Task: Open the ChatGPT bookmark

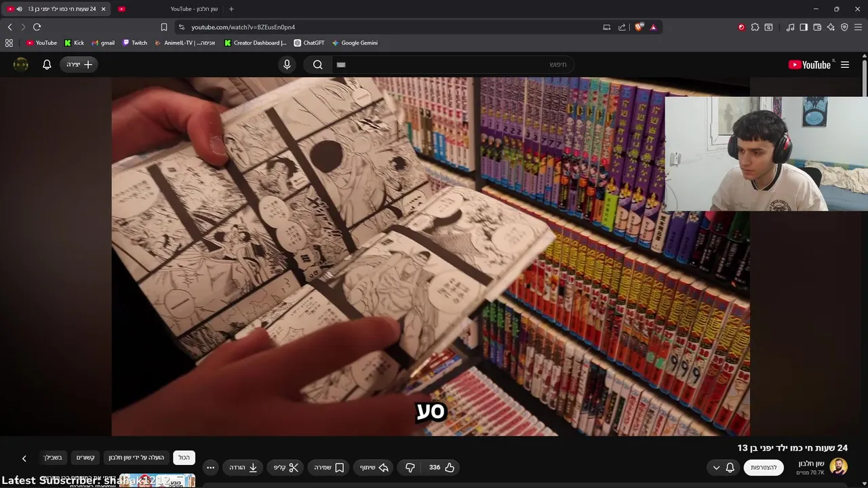Action: click(309, 43)
